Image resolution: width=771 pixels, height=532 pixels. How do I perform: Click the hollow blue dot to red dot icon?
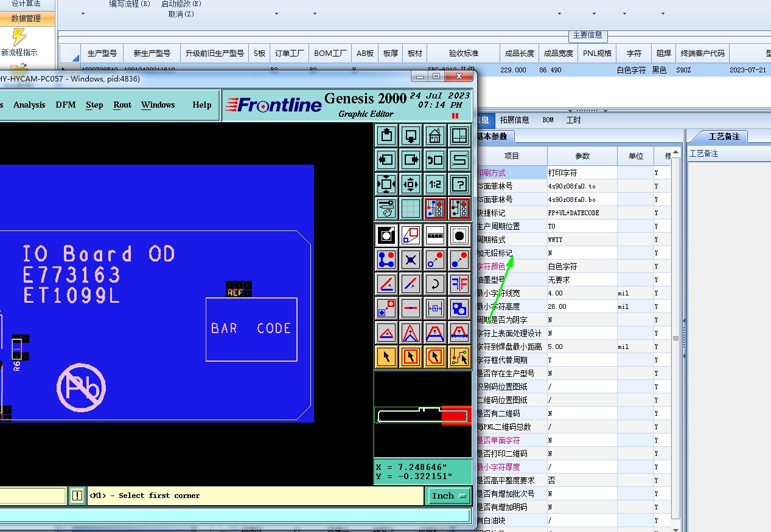tap(435, 259)
